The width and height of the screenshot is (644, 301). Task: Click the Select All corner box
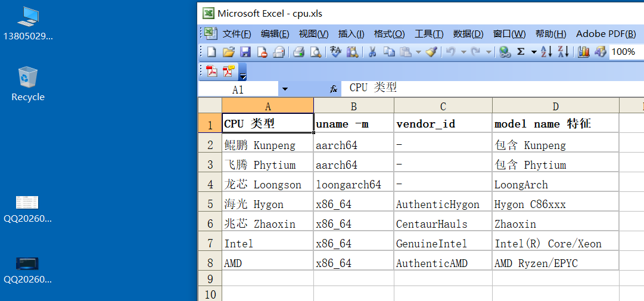pyautogui.click(x=210, y=105)
